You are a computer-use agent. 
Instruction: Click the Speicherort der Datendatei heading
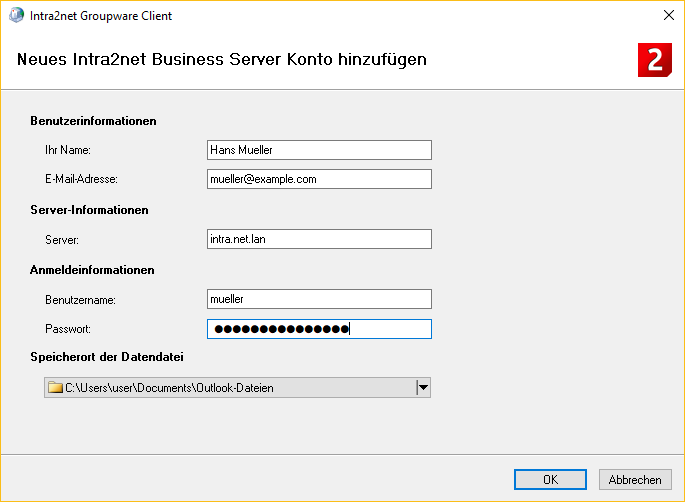(107, 357)
